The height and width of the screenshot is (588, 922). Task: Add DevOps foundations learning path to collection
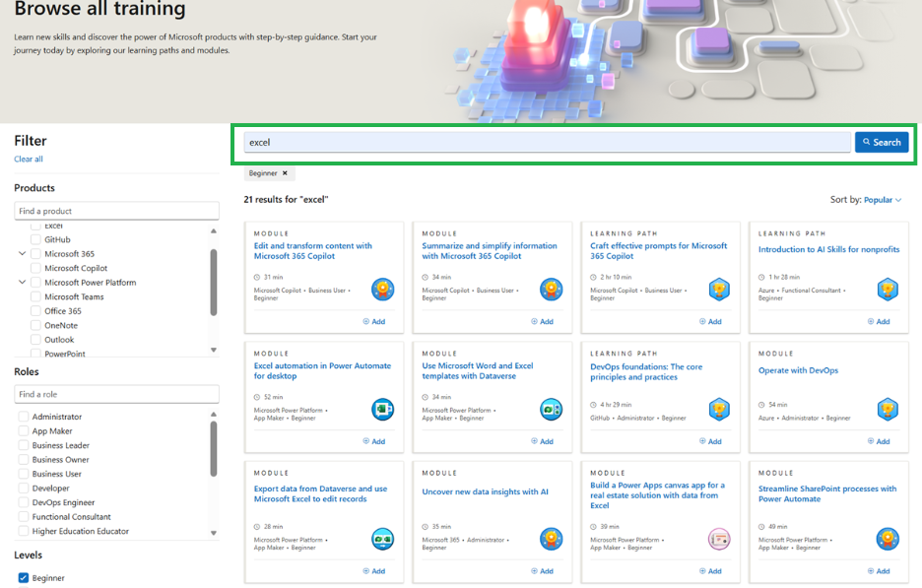click(x=710, y=441)
